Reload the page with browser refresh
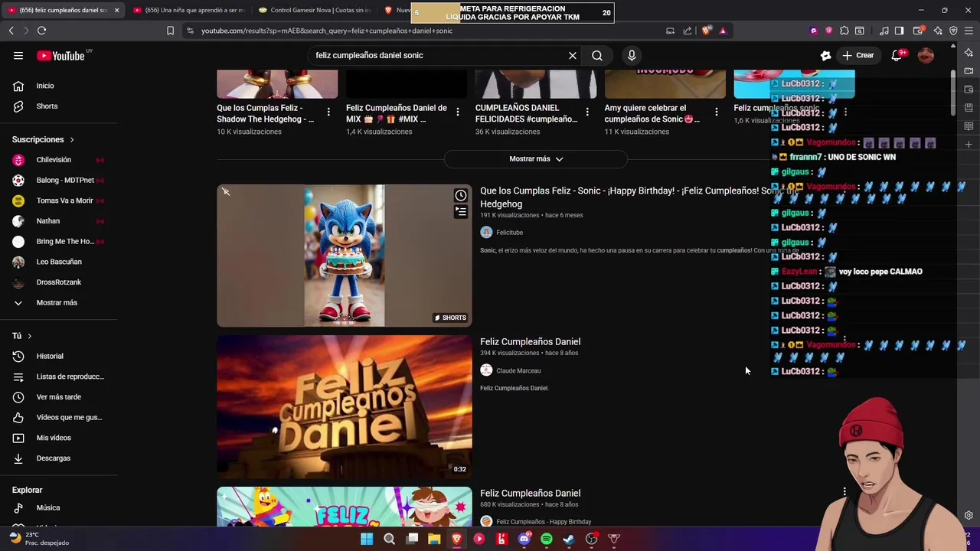Viewport: 980px width, 551px height. click(x=41, y=31)
